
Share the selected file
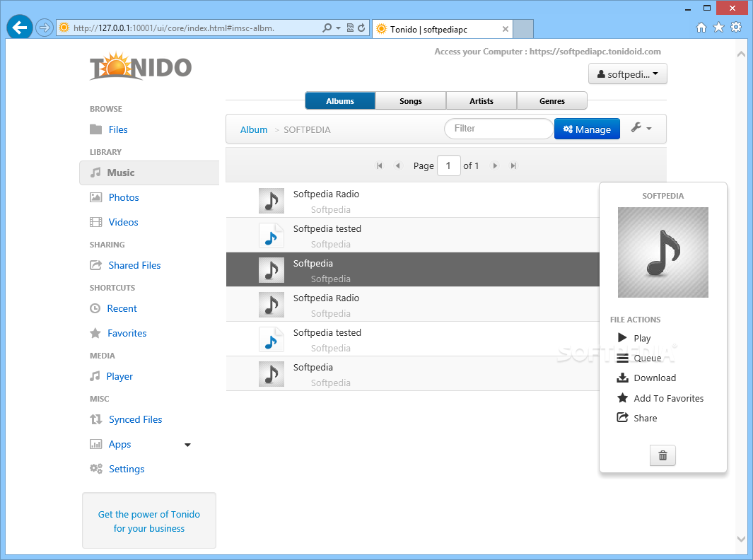tap(637, 418)
